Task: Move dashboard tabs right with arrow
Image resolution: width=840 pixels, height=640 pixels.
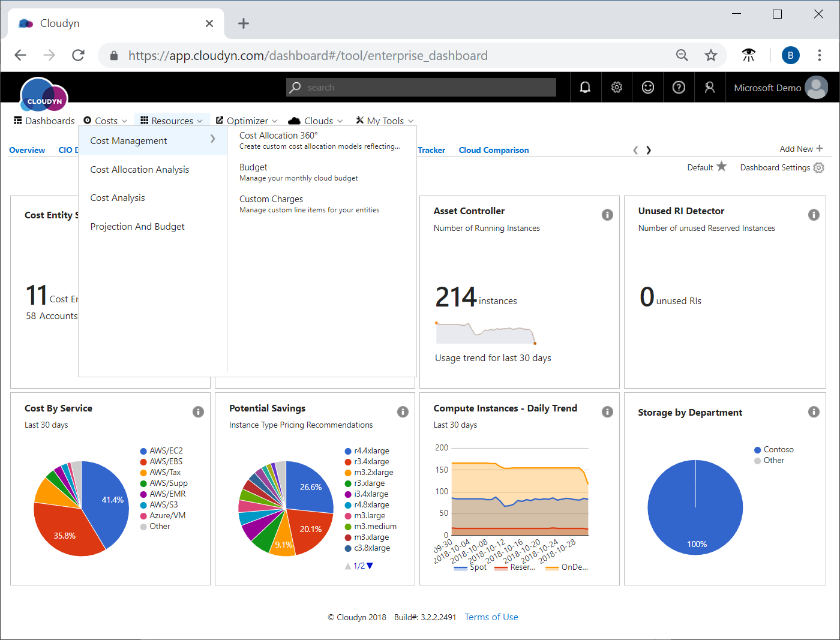Action: (x=649, y=150)
